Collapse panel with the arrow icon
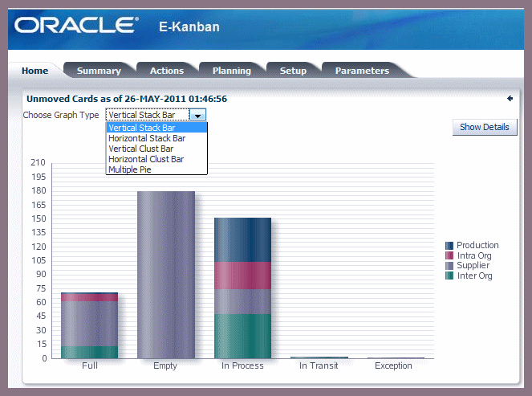Screen dimensions: 532x396 (510, 99)
